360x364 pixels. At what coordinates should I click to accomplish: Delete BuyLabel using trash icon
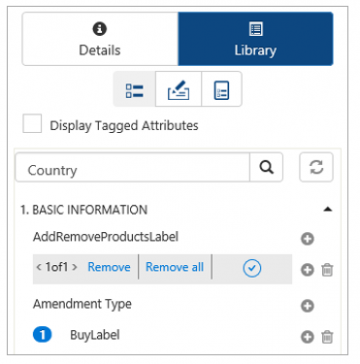click(x=327, y=337)
